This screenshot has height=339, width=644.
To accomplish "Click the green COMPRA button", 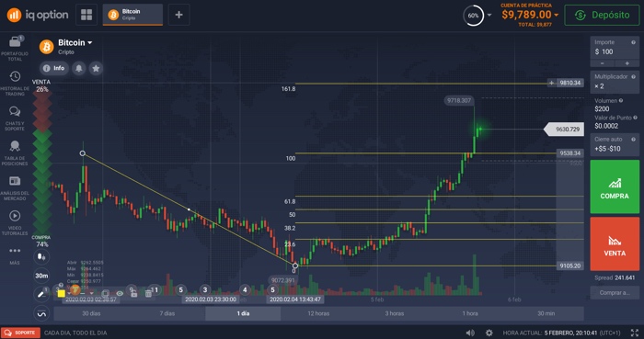I will click(615, 186).
